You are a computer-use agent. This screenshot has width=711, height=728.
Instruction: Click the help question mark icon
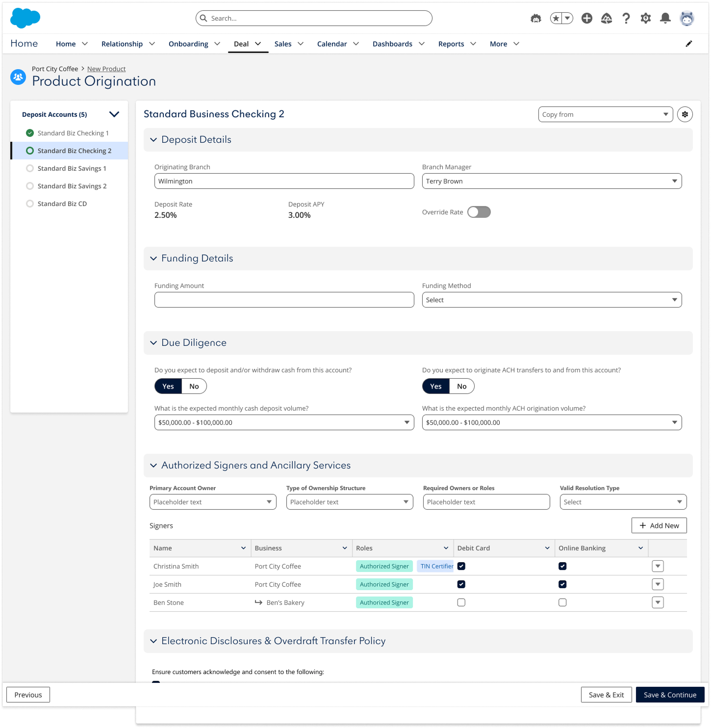pos(626,18)
